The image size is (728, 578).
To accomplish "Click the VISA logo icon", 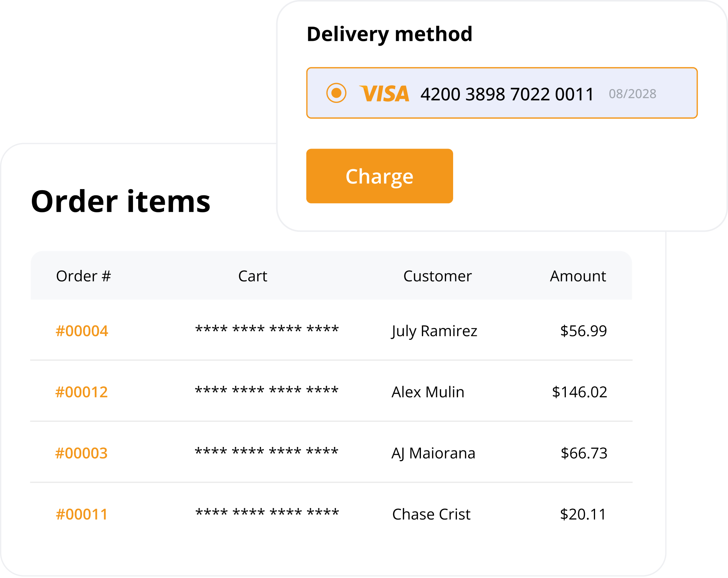I will tap(384, 94).
